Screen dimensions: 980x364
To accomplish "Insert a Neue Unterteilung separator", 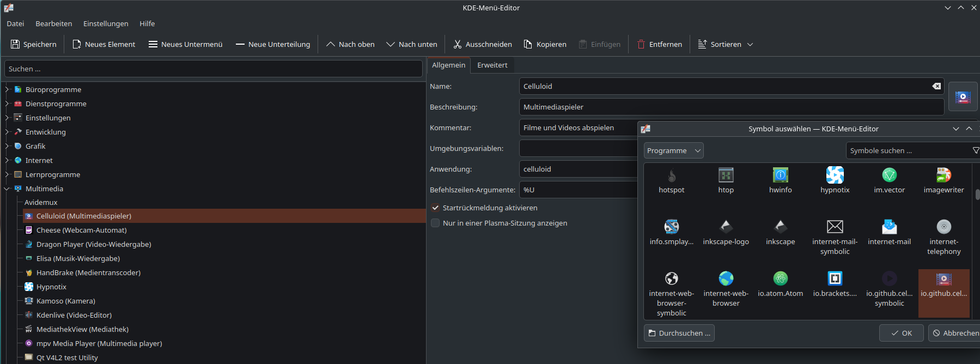I will pos(272,44).
